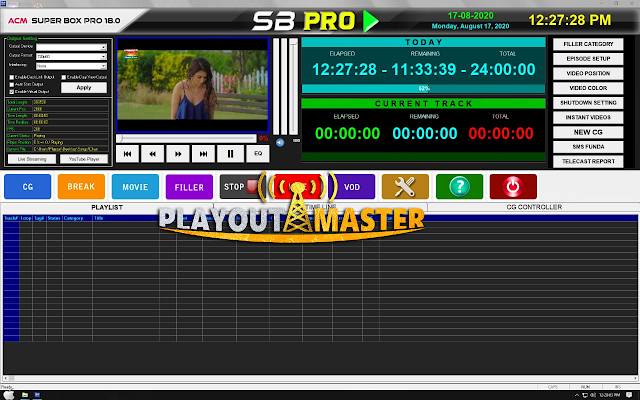The height and width of the screenshot is (400, 640).
Task: Expand the Output Format dropdown
Action: click(103, 57)
